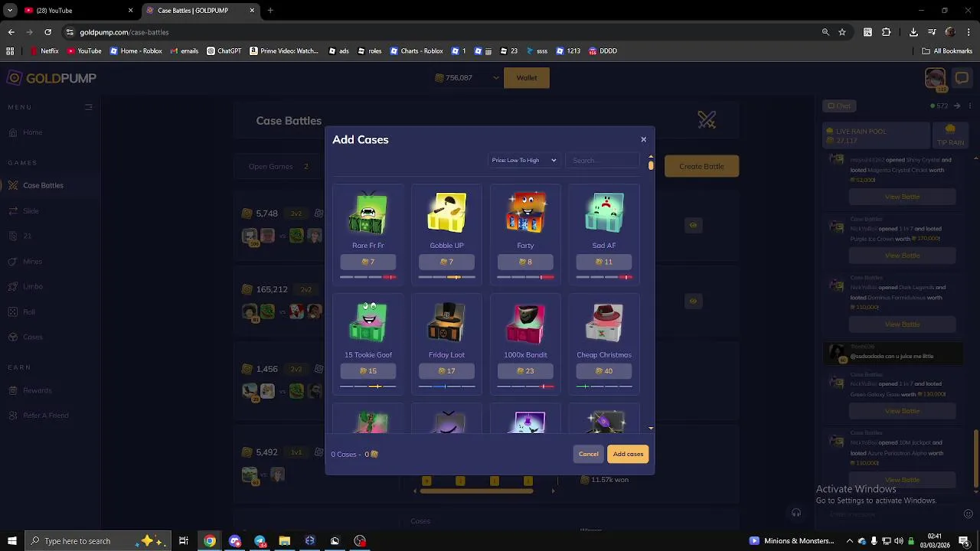Choose the Sad AF case image
Screen dimensions: 980x551
coord(604,213)
